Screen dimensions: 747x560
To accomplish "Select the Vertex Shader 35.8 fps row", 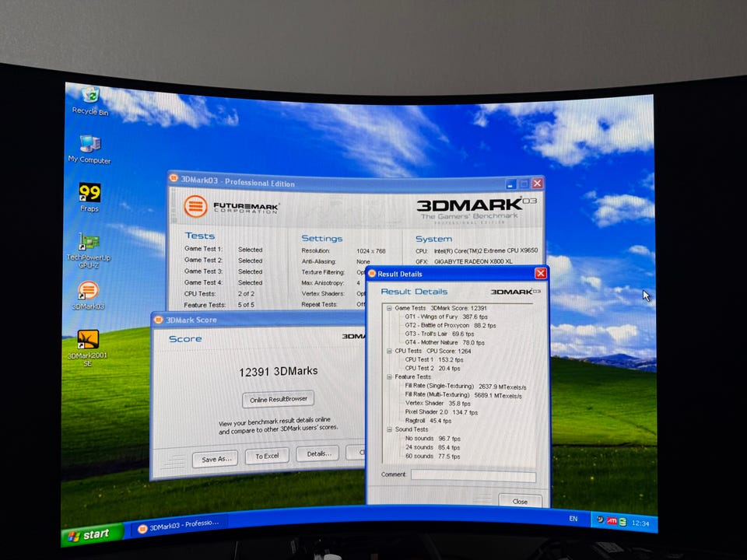I will (x=438, y=404).
